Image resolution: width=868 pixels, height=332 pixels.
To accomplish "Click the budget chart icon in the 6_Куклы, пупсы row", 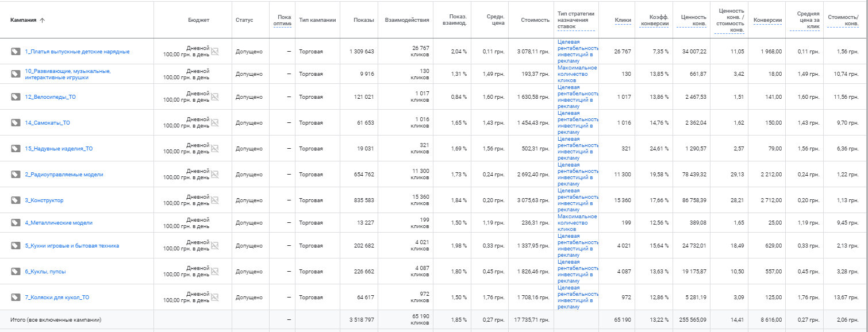I will 215,272.
